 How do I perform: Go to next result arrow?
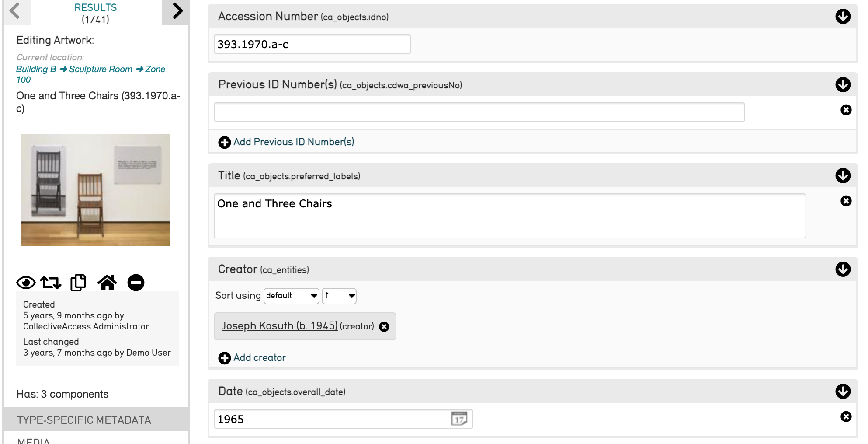(x=177, y=11)
